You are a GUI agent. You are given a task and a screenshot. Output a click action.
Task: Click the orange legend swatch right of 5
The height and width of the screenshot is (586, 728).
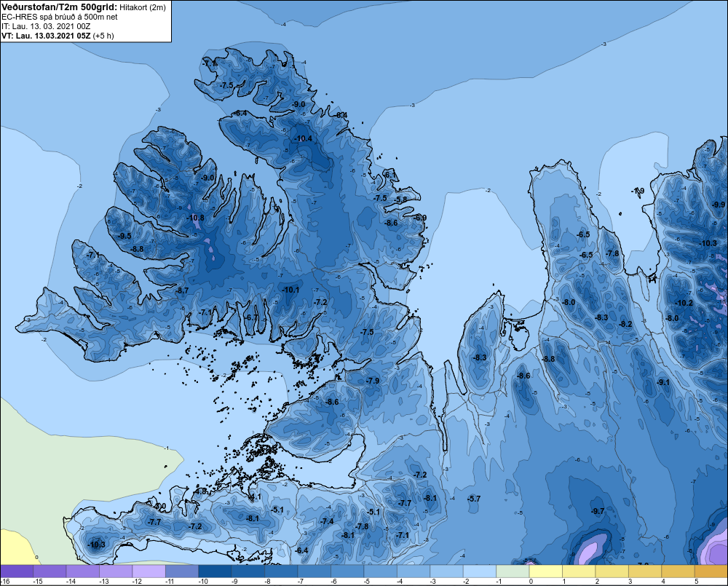711,571
